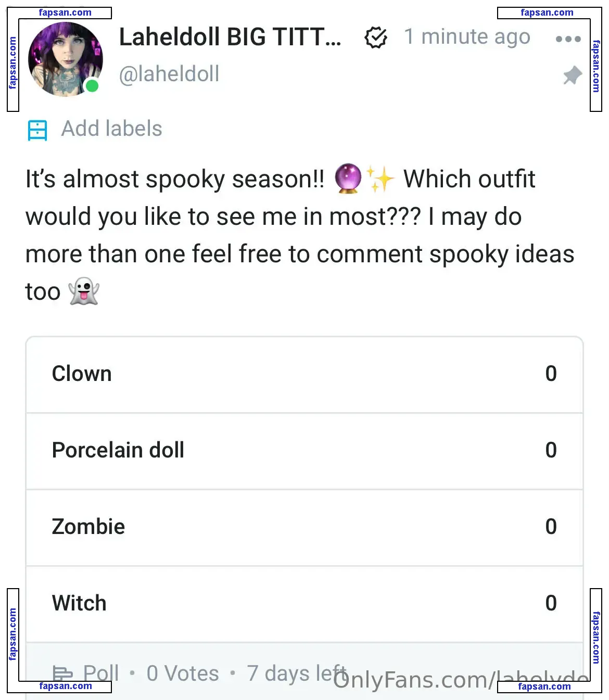Screen dimensions: 609x700
Task: Click the @laheldoll handle
Action: click(x=169, y=74)
